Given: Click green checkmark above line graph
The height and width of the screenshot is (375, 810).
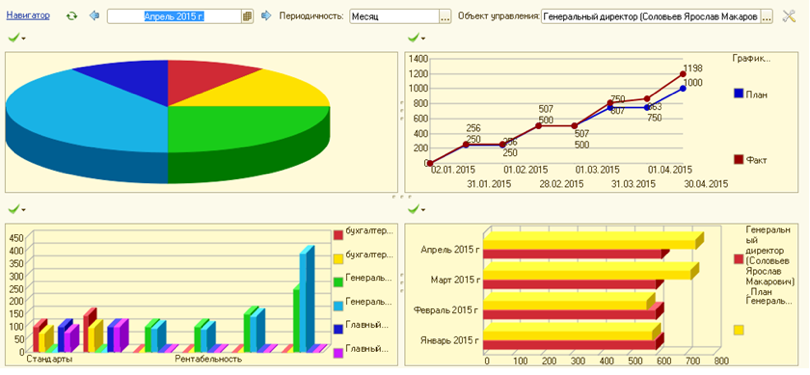Looking at the screenshot, I should (414, 37).
